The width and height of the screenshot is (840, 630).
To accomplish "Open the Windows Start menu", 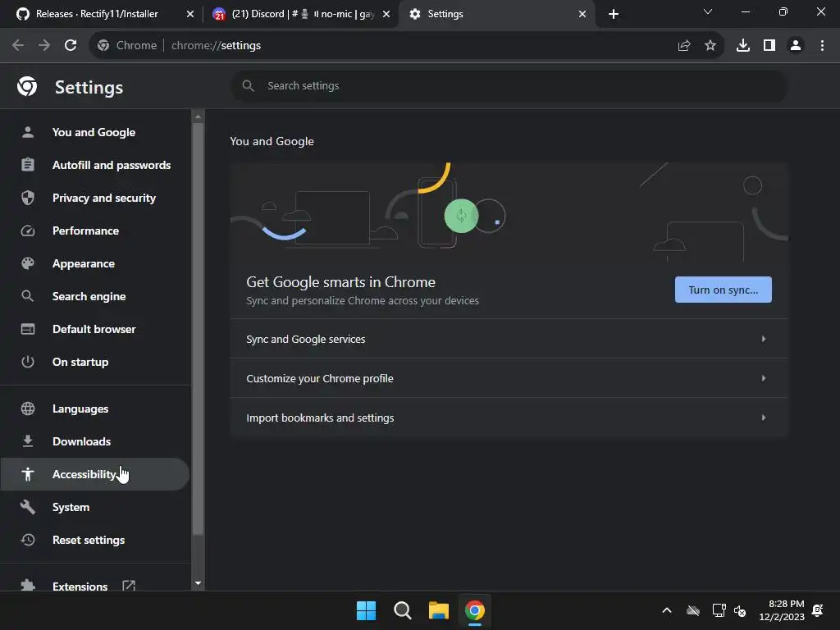I will coord(367,610).
